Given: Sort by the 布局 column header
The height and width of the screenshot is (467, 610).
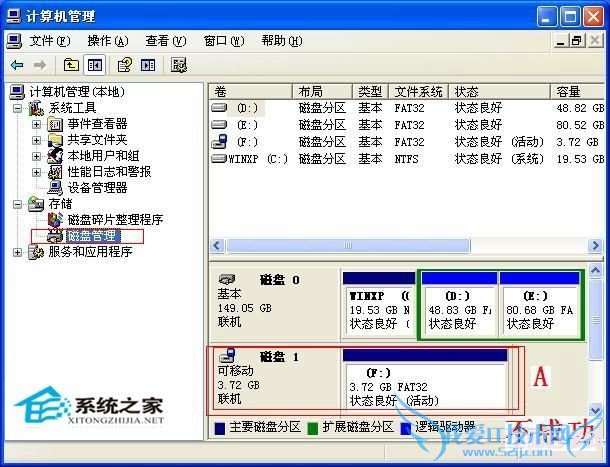Looking at the screenshot, I should point(323,92).
